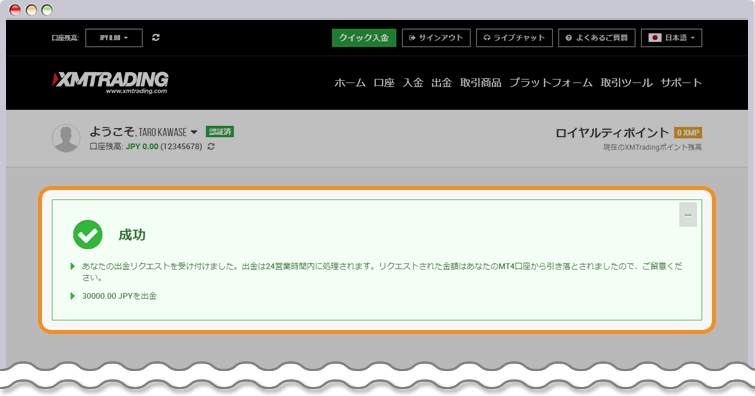
Task: Open the 日本語 language dropdown
Action: click(x=672, y=38)
